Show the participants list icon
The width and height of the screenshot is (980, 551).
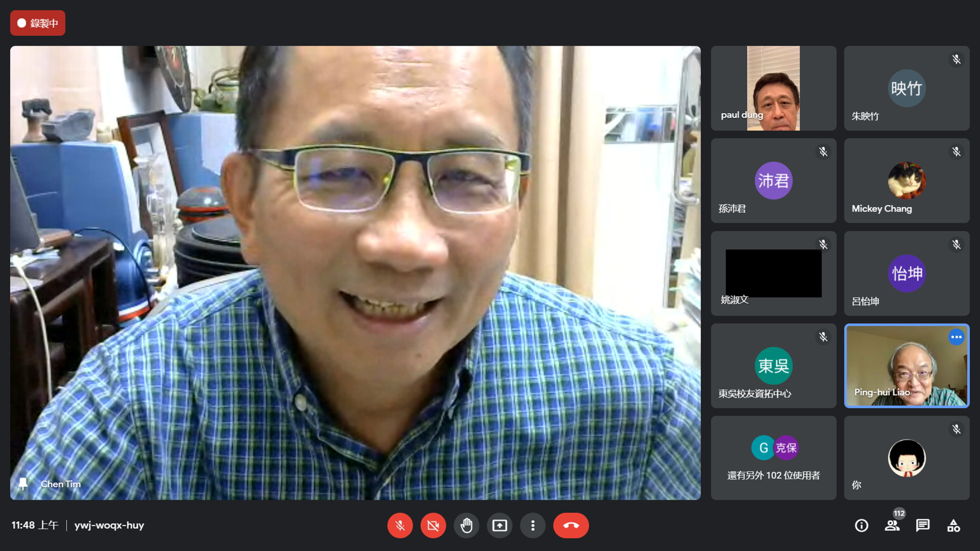click(x=892, y=526)
